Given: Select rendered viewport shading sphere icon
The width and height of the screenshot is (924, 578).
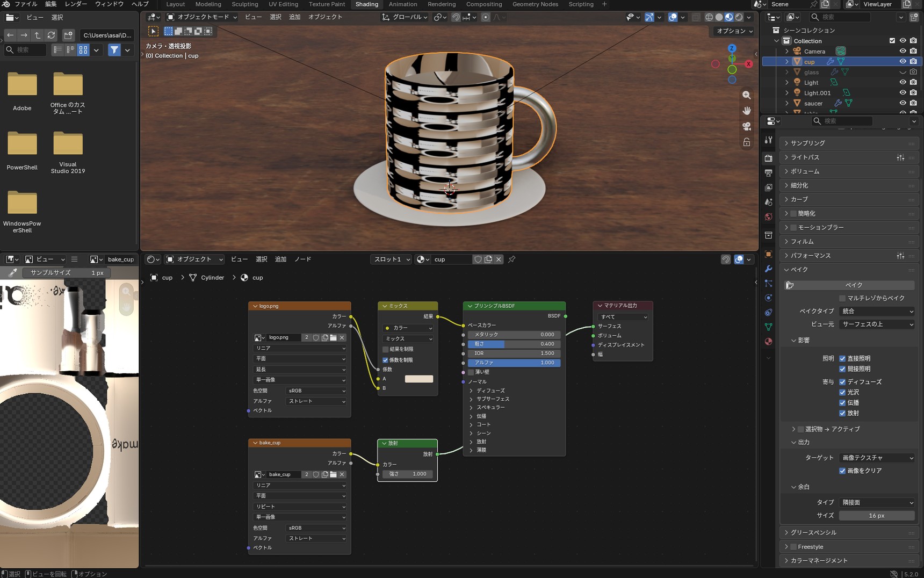Looking at the screenshot, I should click(x=739, y=17).
